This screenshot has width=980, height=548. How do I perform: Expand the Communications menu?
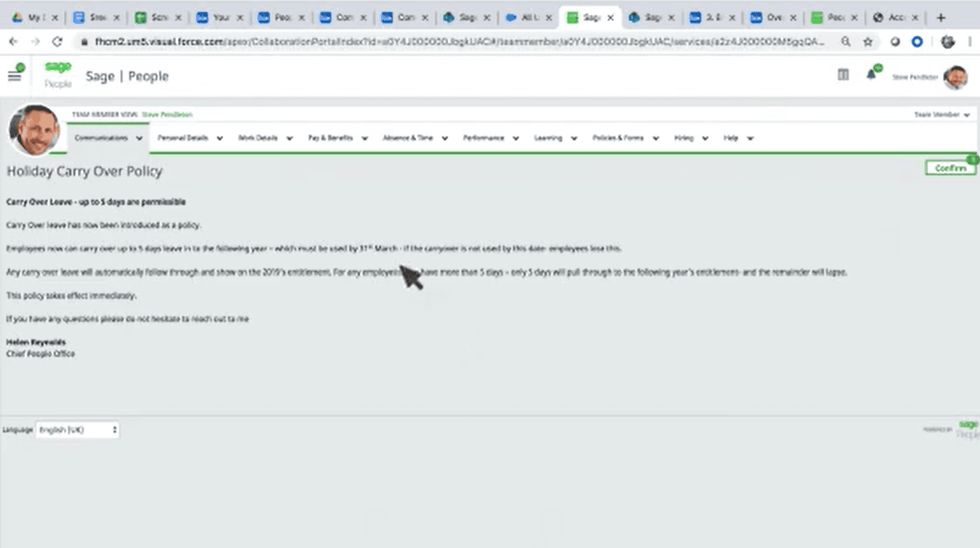(108, 138)
